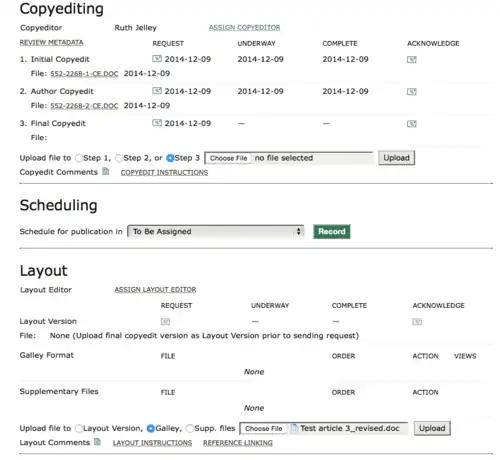
Task: Open Copyedit Comments note icon
Action: click(x=105, y=171)
